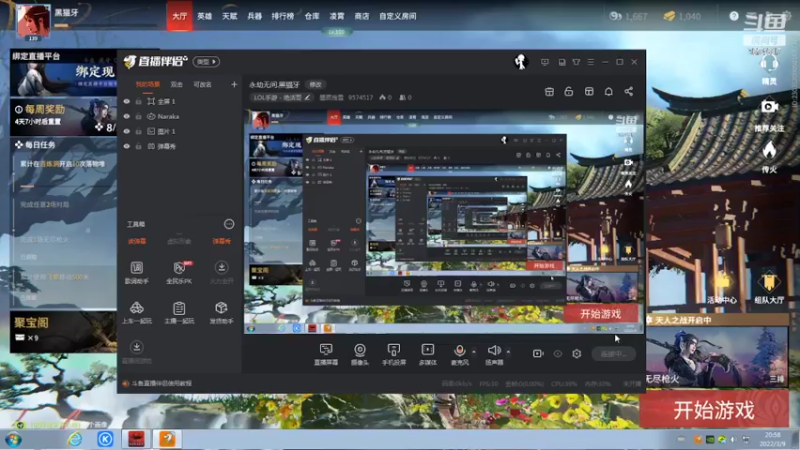Open 斗鱼直播伴侣使用教程 tutorial link
The image size is (800, 450).
[162, 383]
